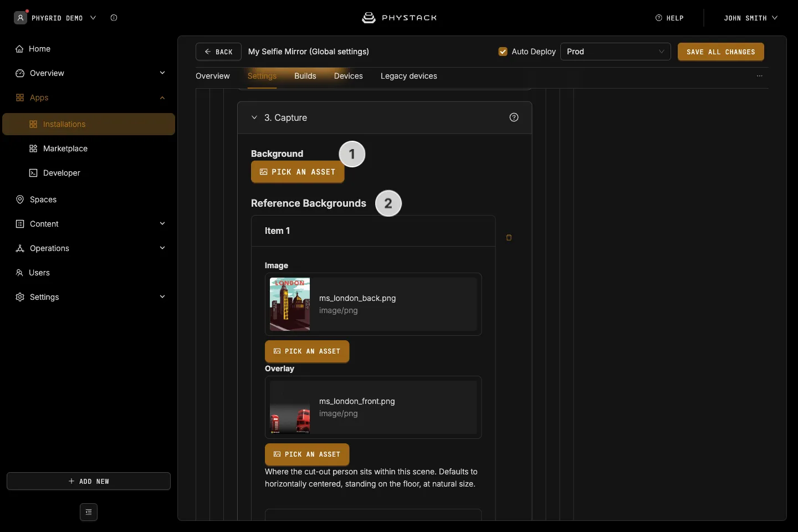Go back with the Back button
This screenshot has height=532, width=798.
point(218,52)
